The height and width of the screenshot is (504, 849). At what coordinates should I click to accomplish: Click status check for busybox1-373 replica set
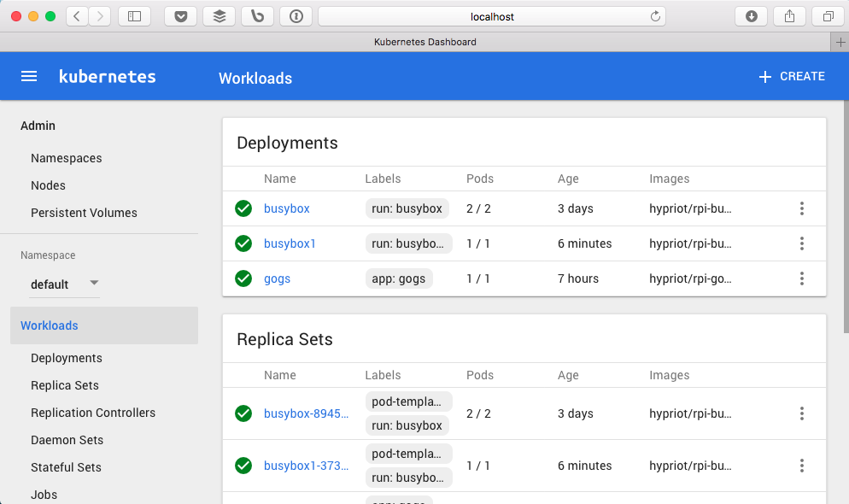243,466
